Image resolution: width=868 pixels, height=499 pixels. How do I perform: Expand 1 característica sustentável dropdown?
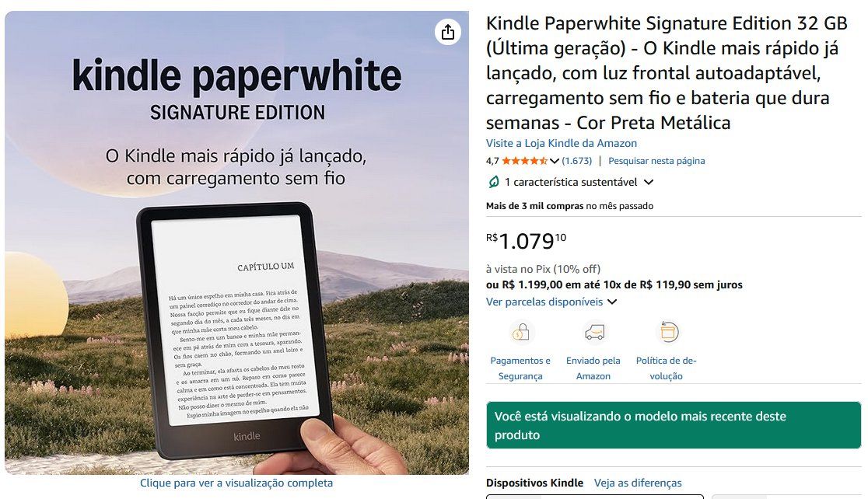[649, 182]
